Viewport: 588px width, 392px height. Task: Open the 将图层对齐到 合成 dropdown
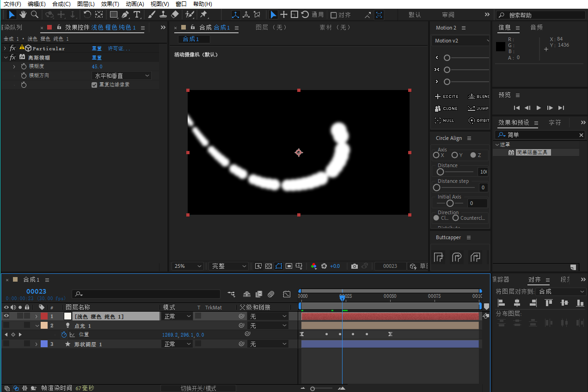pos(562,292)
